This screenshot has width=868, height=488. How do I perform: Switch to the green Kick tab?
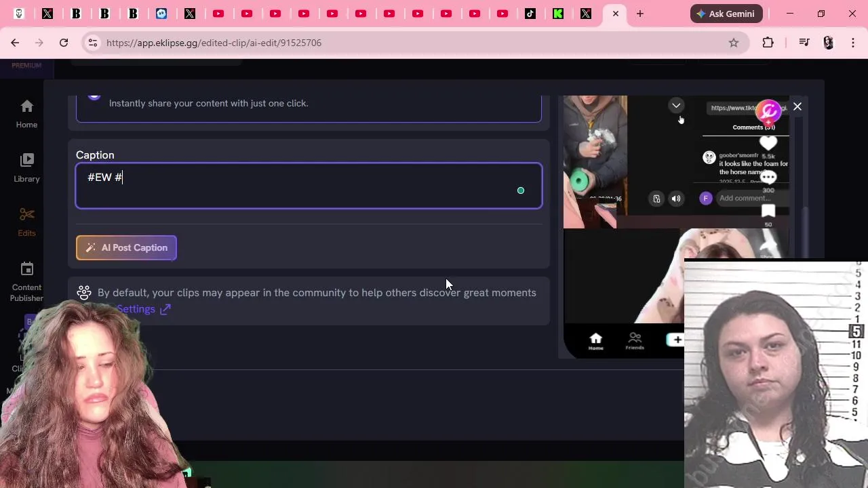(558, 14)
